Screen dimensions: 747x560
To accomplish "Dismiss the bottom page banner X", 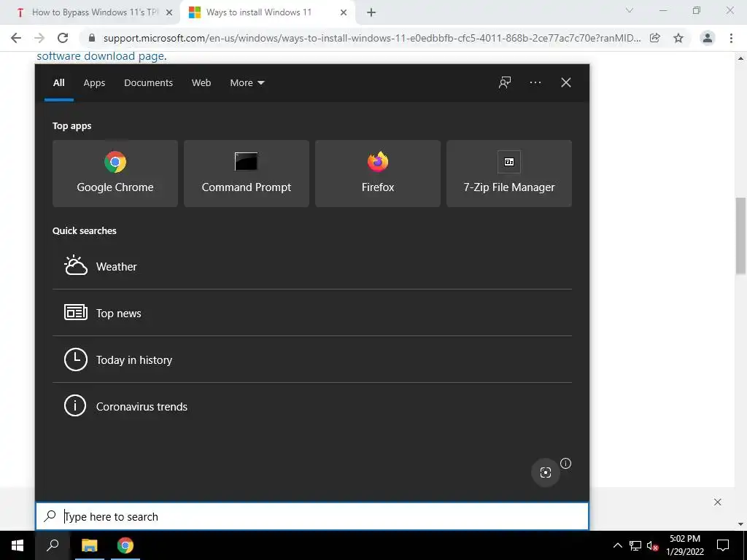I will click(x=718, y=502).
